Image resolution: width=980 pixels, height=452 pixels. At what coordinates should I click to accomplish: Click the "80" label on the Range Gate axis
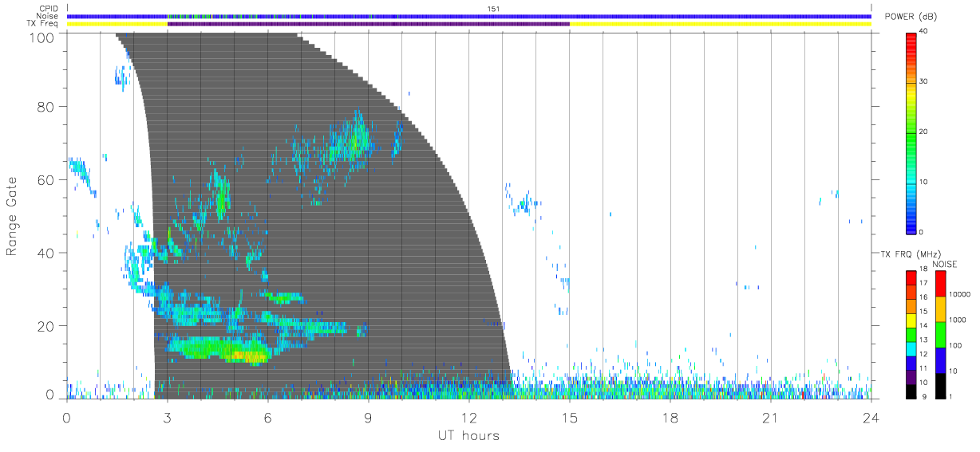(47, 106)
